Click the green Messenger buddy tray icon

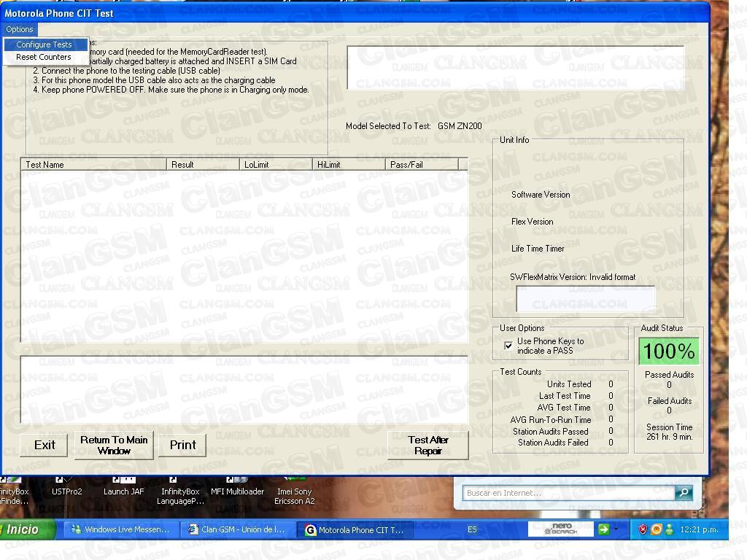coord(669,529)
